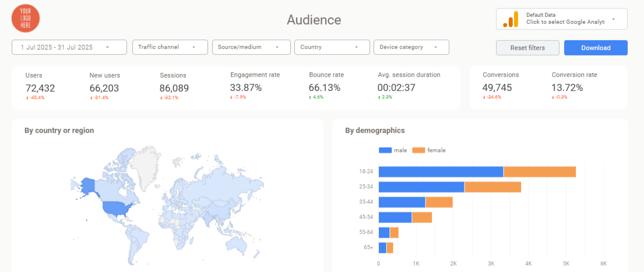644x272 pixels.
Task: Expand the Device category filter
Action: 411,47
